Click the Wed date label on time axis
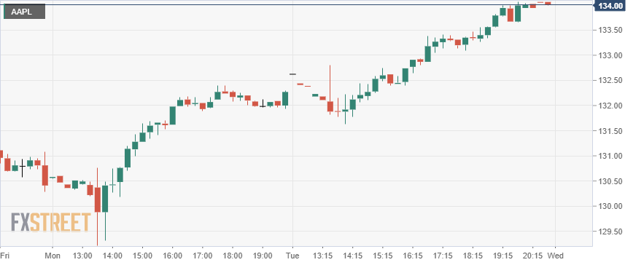Screen dimensions: 644x265 [x=556, y=256]
